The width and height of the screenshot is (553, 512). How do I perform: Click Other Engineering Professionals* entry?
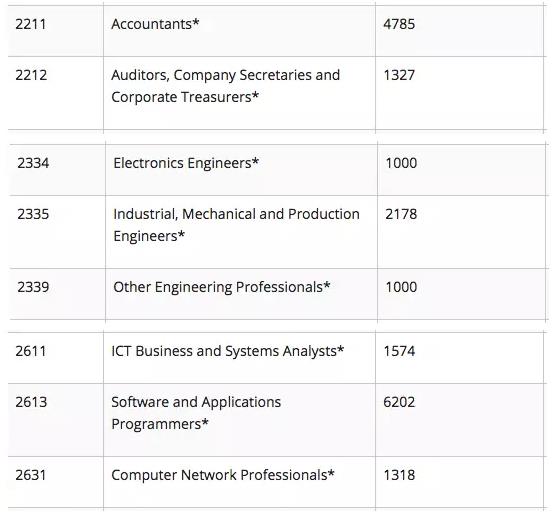pyautogui.click(x=221, y=287)
